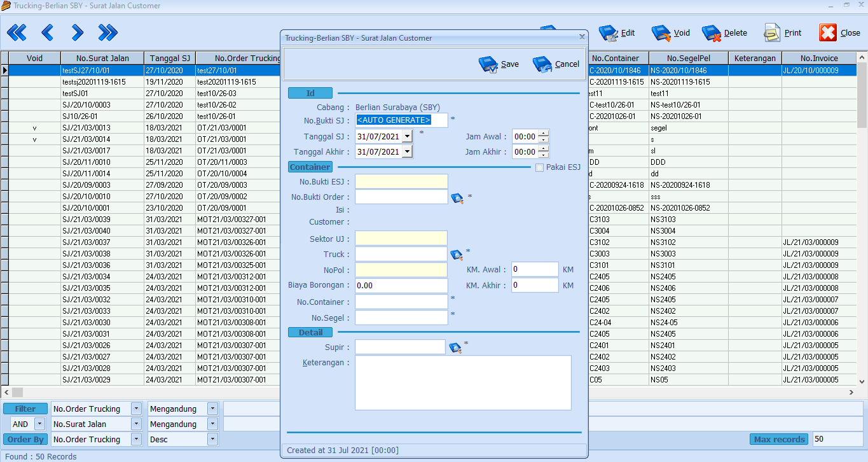Click the Delete toolbar button
Image resolution: width=868 pixels, height=462 pixels.
(724, 33)
